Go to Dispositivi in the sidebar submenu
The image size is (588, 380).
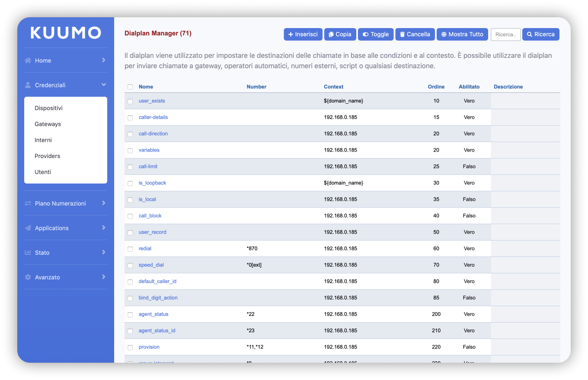point(48,108)
